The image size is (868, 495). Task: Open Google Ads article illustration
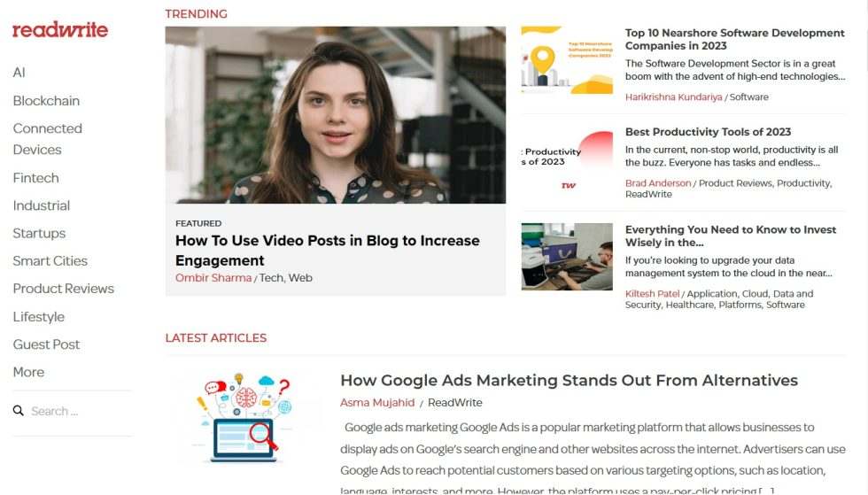(244, 418)
